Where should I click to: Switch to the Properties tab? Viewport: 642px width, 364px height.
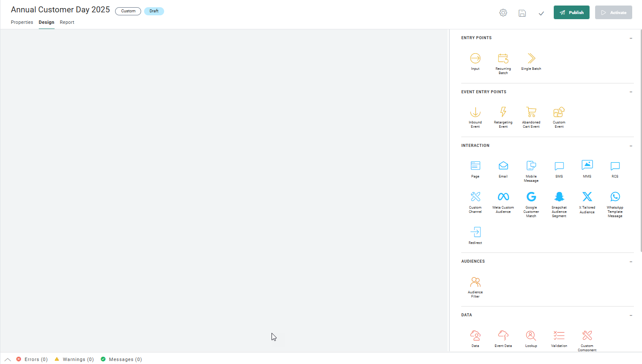click(22, 22)
